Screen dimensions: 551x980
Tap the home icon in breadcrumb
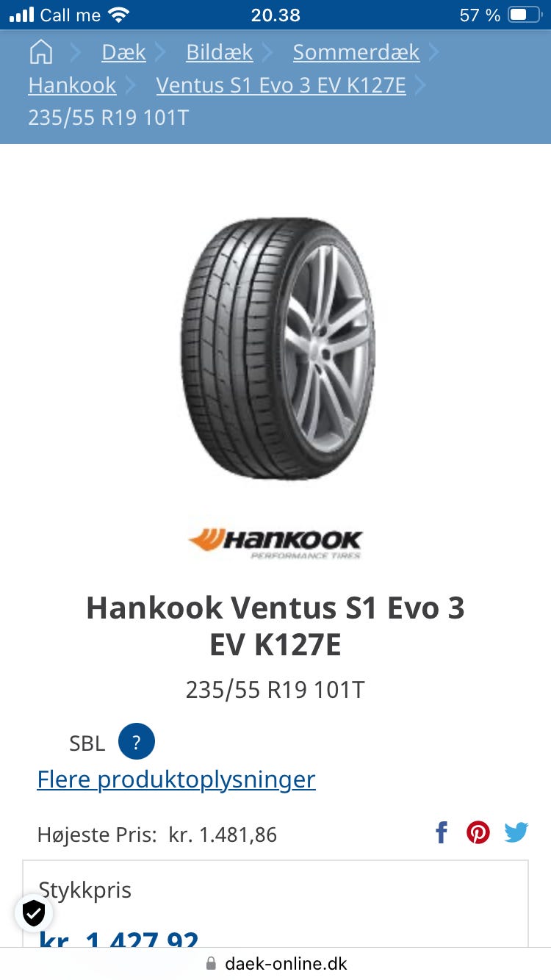point(41,52)
